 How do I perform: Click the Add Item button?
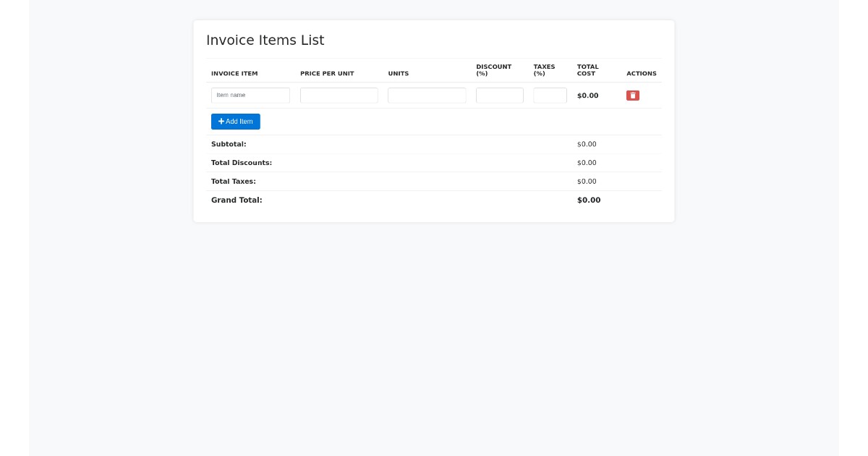236,122
